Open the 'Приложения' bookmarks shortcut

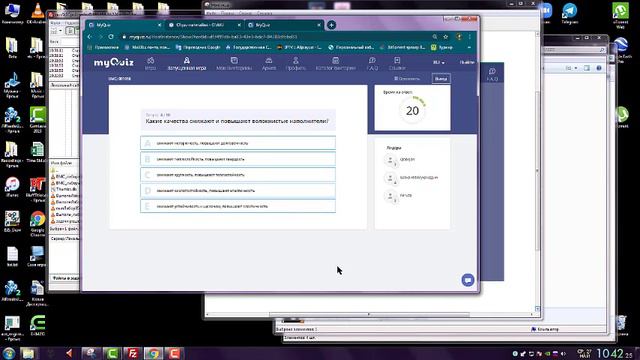tap(103, 47)
